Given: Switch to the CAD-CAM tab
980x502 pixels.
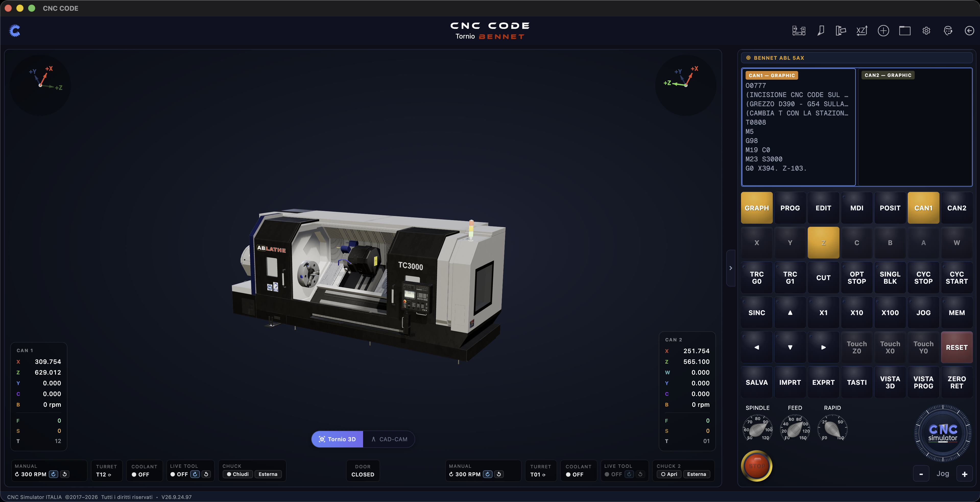Looking at the screenshot, I should click(389, 439).
